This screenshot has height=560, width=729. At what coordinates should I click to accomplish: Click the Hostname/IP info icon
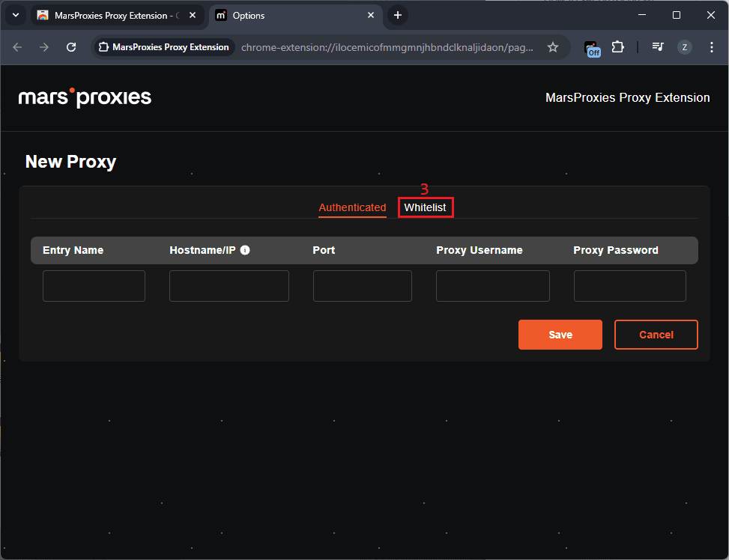pyautogui.click(x=245, y=250)
